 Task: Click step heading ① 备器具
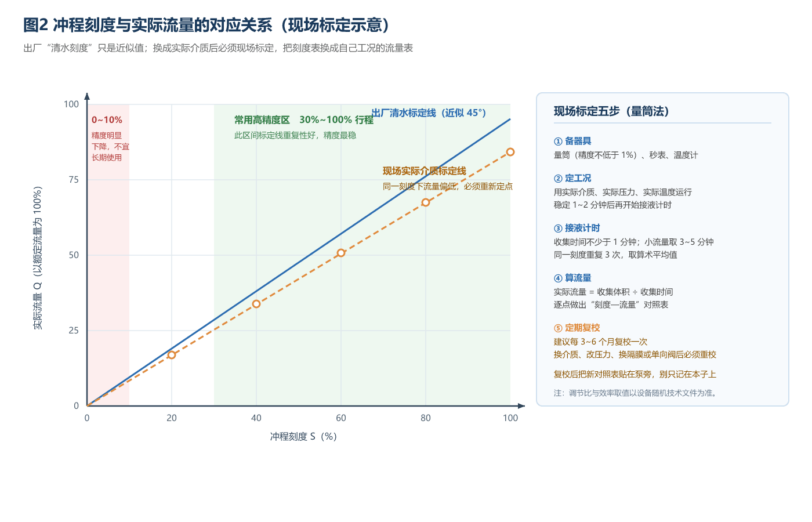pyautogui.click(x=572, y=141)
